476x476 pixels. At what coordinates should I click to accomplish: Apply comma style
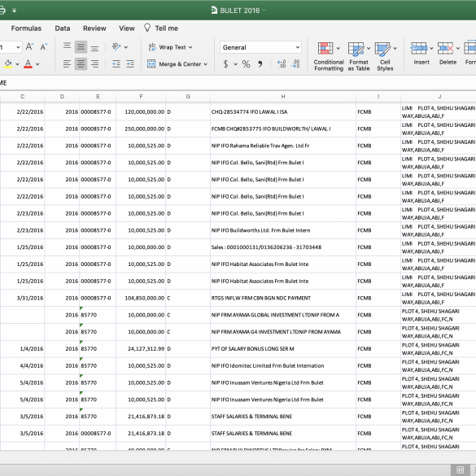click(260, 64)
